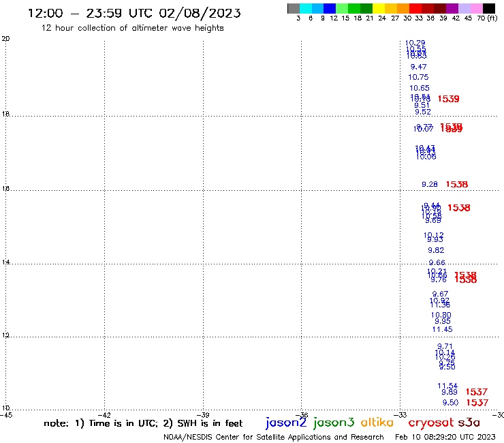Pick the purple swatch in the color scale

click(x=452, y=8)
